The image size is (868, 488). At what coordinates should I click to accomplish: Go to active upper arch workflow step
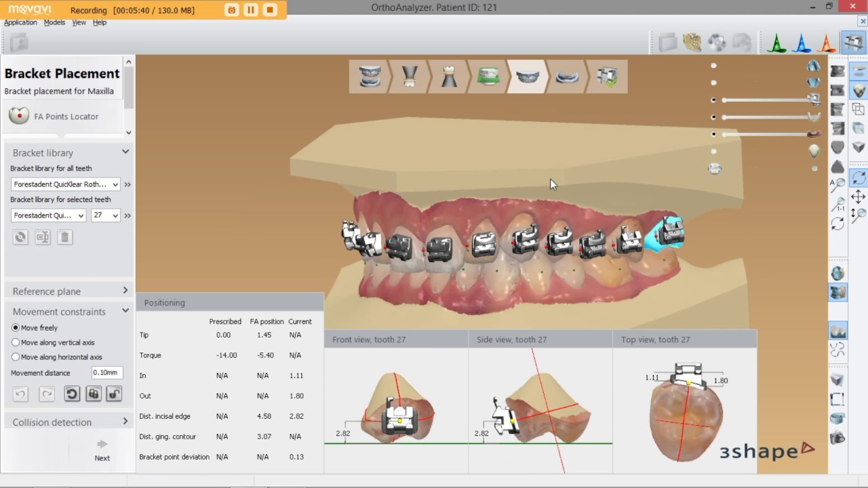[x=528, y=76]
